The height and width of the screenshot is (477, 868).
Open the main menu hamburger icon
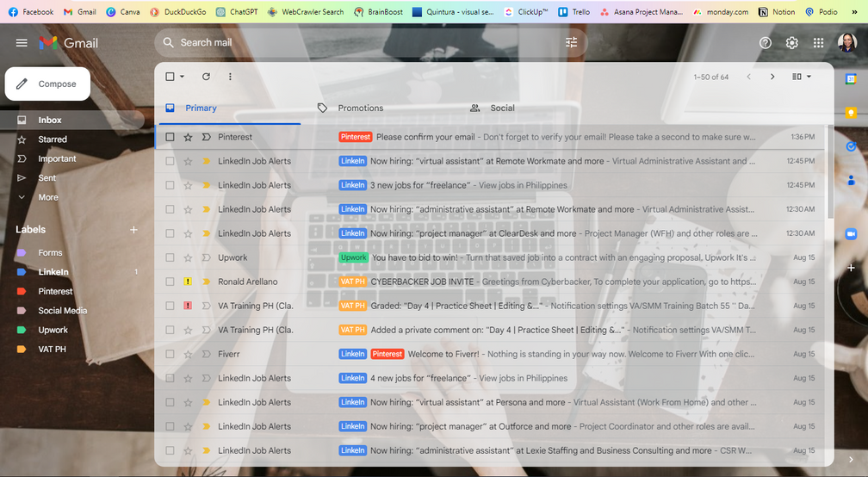tap(22, 42)
